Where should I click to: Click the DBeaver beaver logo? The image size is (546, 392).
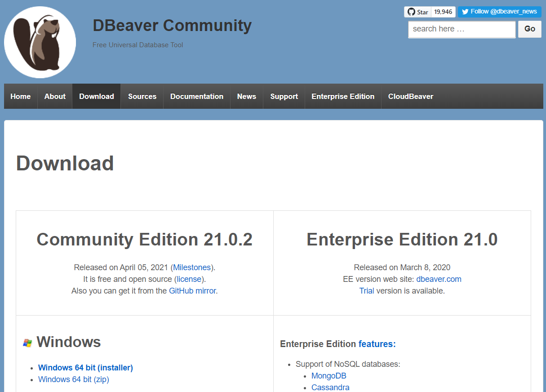40,42
